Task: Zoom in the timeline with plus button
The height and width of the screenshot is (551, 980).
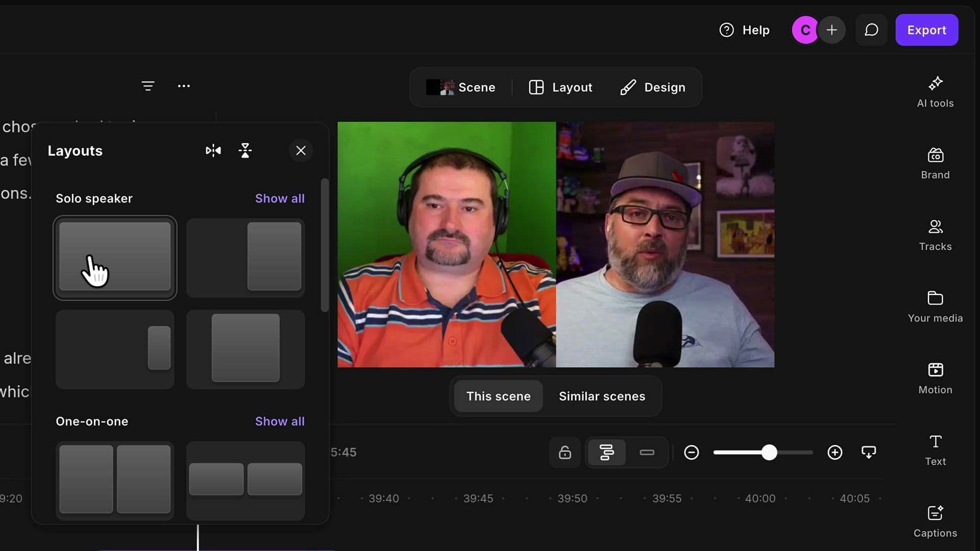Action: pos(835,453)
